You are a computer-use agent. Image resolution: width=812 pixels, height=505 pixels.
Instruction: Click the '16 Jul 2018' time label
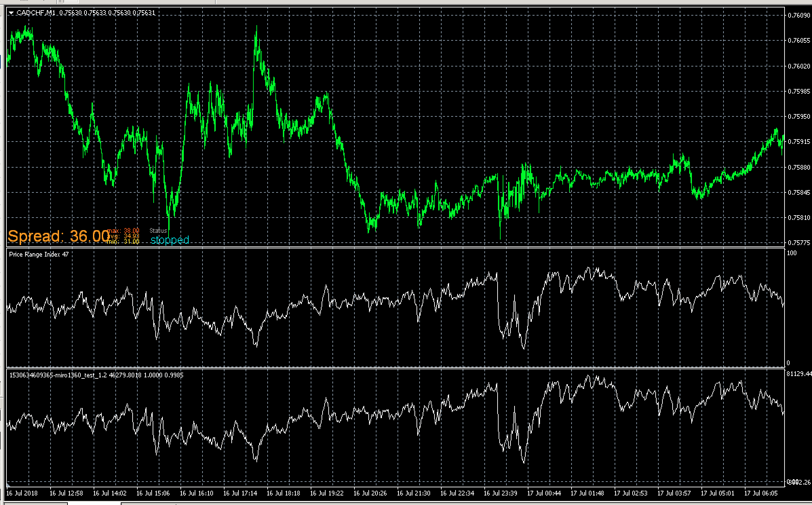point(22,493)
